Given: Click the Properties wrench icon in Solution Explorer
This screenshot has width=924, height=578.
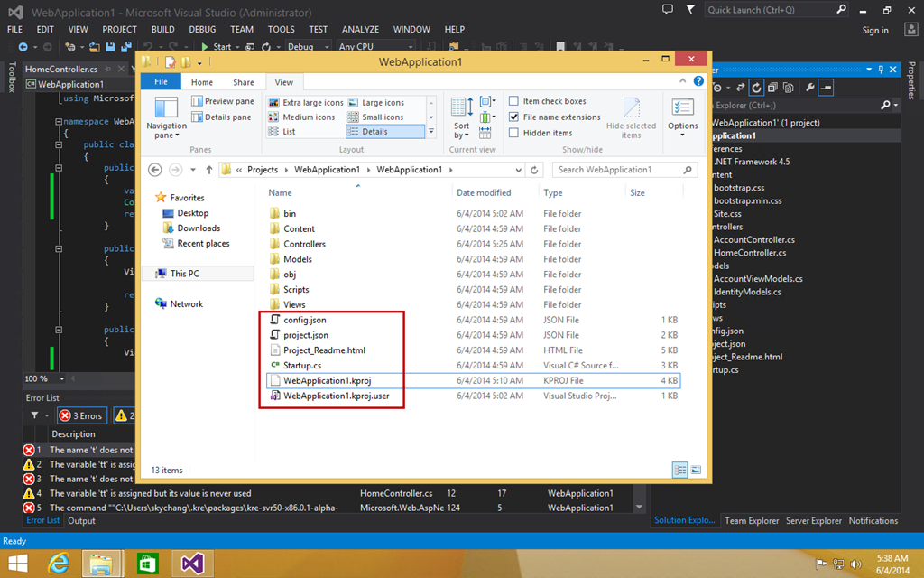Looking at the screenshot, I should coord(810,88).
